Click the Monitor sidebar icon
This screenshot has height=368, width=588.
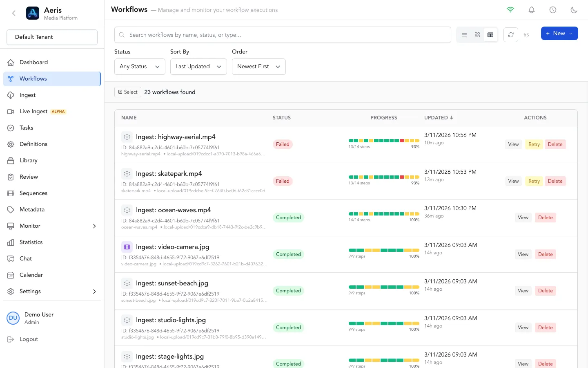(11, 226)
